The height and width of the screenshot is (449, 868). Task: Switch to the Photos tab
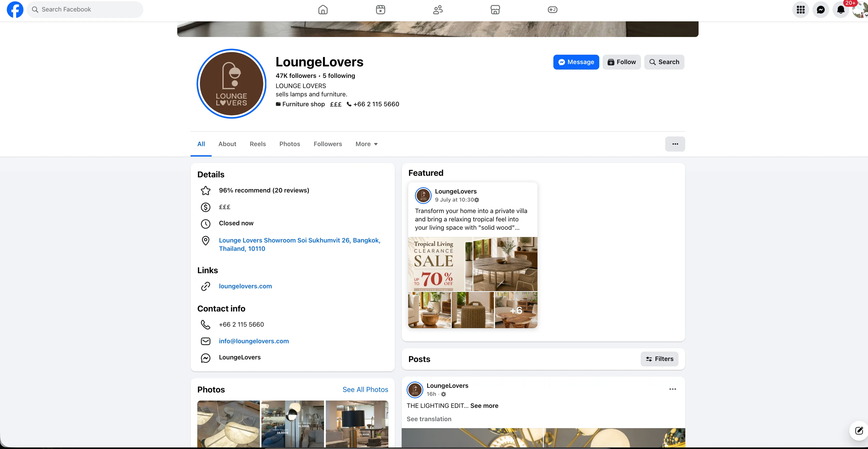(x=290, y=144)
